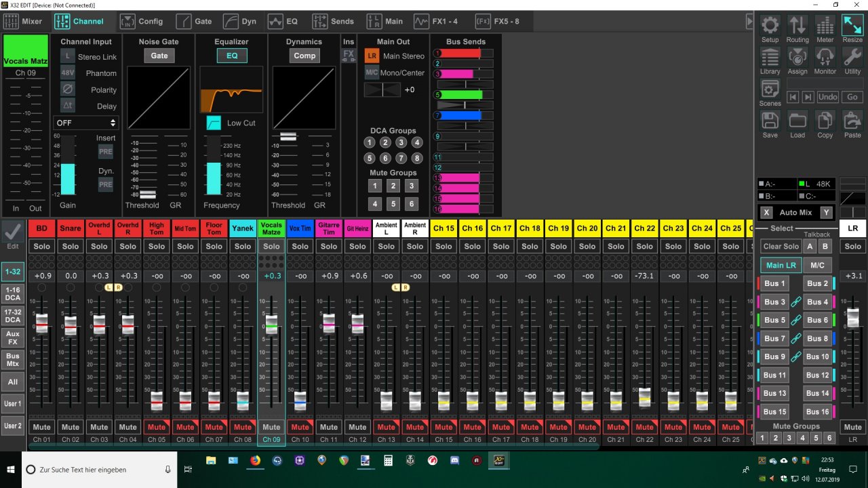This screenshot has width=868, height=488.
Task: Click the Undo button
Action: click(x=827, y=97)
